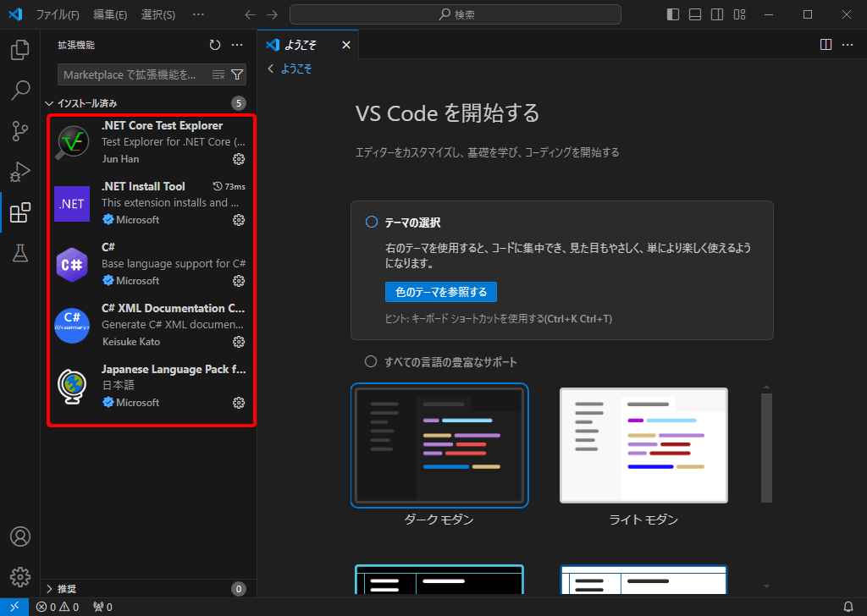Customize layout icon in title bar
This screenshot has width=867, height=616.
click(x=740, y=14)
